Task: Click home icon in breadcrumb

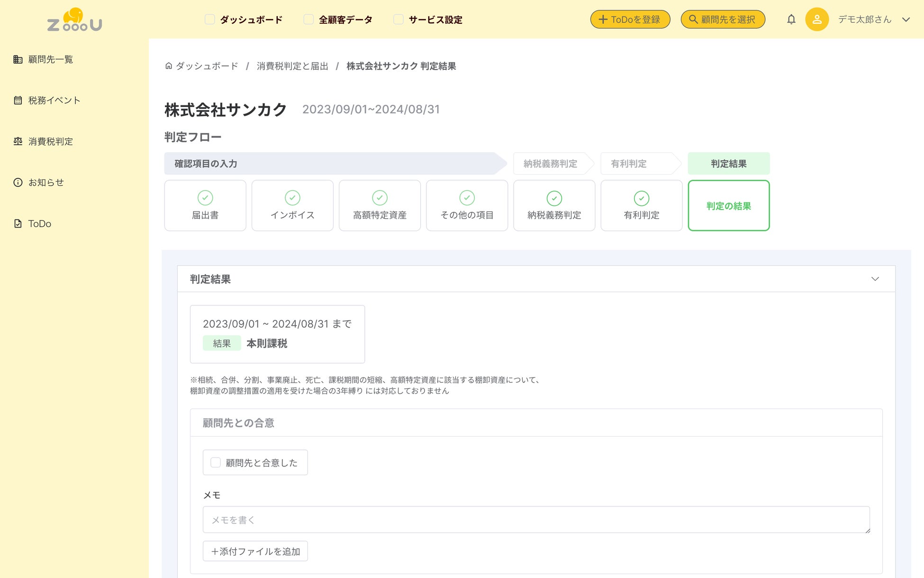Action: pyautogui.click(x=169, y=66)
